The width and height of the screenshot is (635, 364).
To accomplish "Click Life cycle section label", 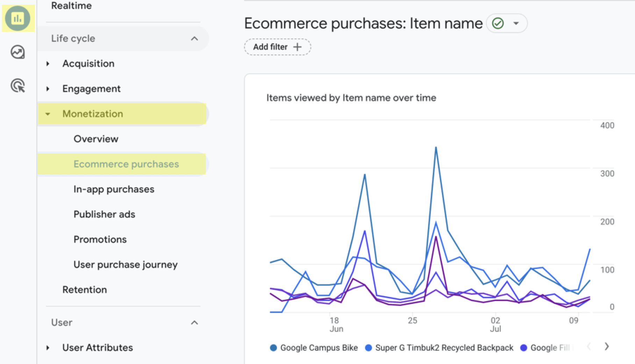I will 73,38.
